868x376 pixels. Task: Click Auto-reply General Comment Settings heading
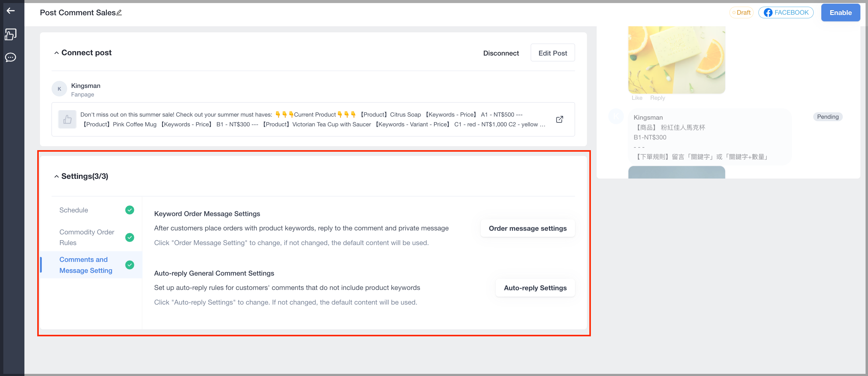[214, 273]
